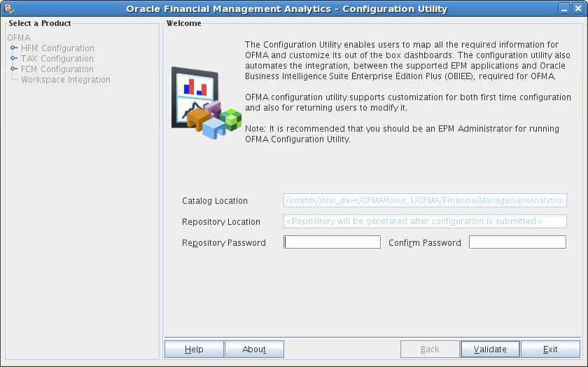588x367 pixels.
Task: Click the EPM Administrator note paragraph
Action: point(402,134)
